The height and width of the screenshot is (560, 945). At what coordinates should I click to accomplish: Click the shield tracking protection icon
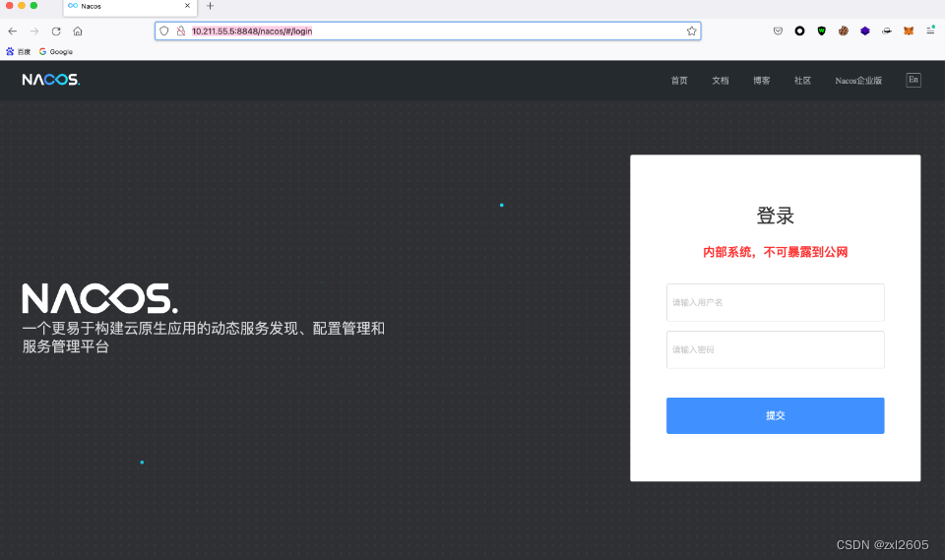[x=164, y=31]
